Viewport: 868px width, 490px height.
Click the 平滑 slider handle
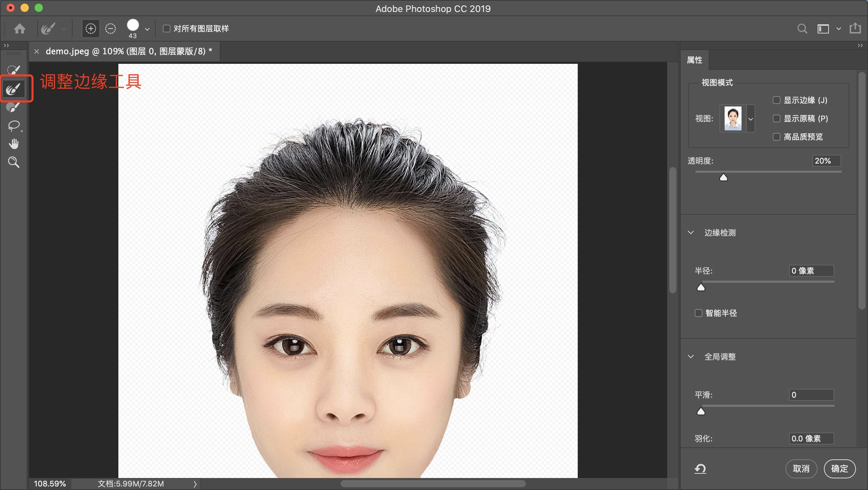(701, 411)
